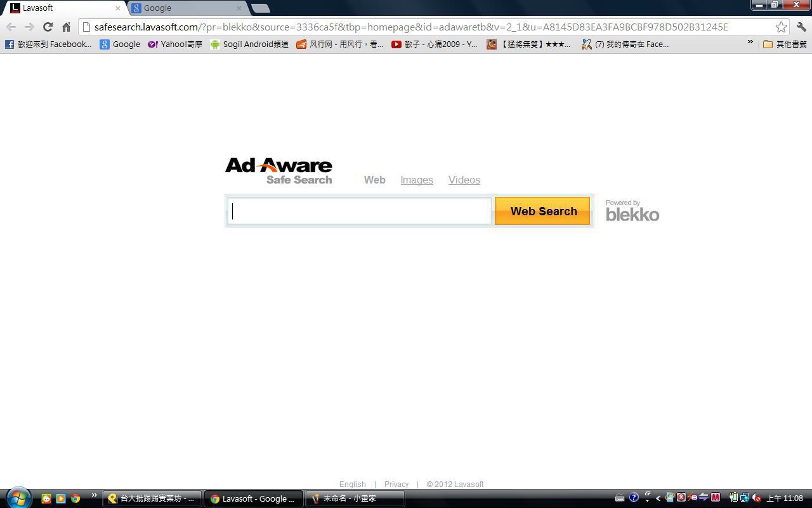This screenshot has height=508, width=812.
Task: Close the Google tab
Action: click(239, 8)
